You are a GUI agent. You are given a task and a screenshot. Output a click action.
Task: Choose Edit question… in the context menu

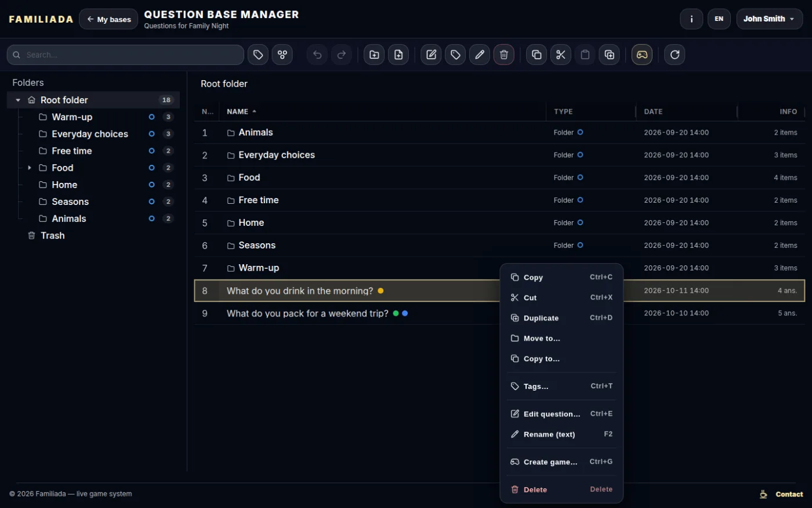tap(561, 414)
